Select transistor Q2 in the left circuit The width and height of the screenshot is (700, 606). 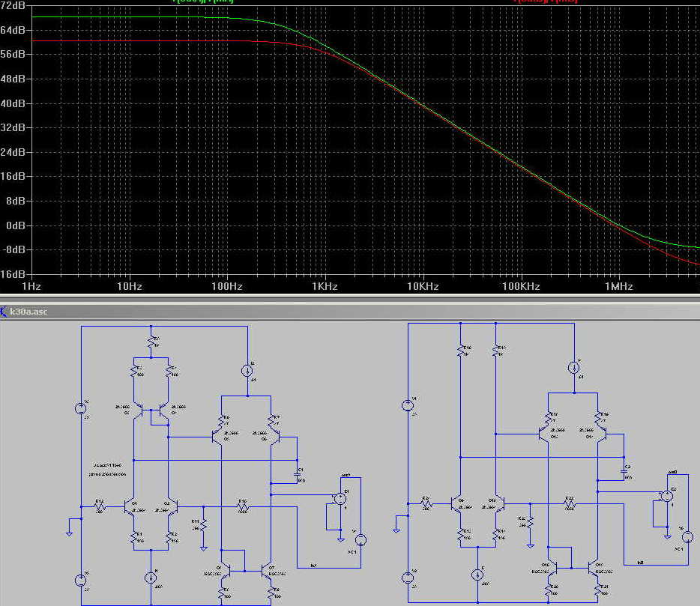(x=172, y=507)
